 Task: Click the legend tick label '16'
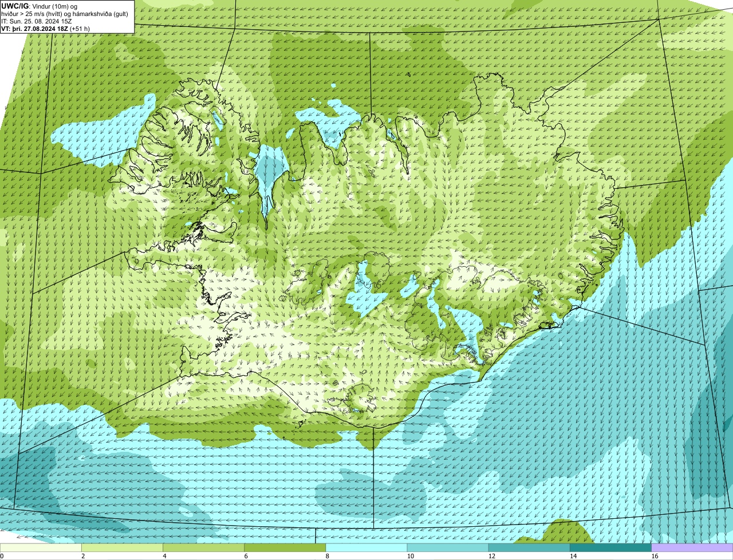click(654, 556)
